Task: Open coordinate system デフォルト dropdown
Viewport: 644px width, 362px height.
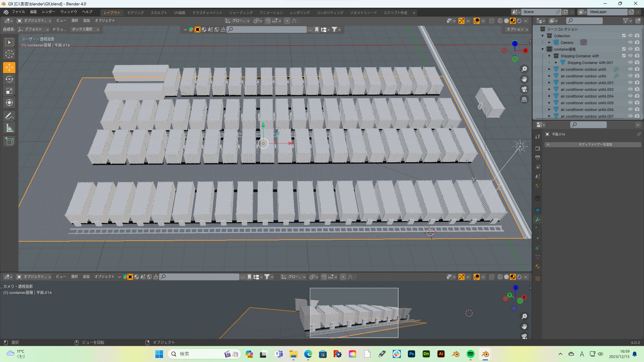Action: tap(34, 29)
